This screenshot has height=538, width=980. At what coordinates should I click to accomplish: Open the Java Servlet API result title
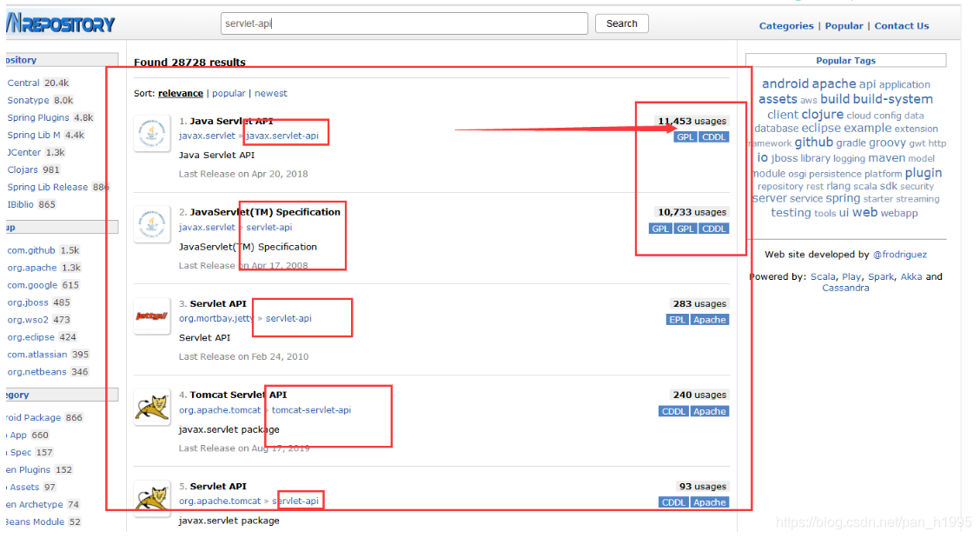(231, 121)
